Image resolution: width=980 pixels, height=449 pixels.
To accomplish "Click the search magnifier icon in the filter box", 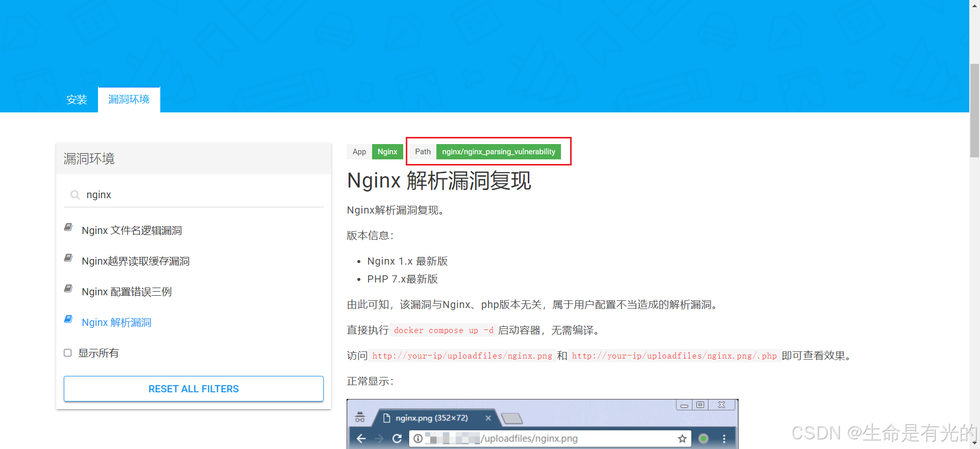I will pos(75,195).
